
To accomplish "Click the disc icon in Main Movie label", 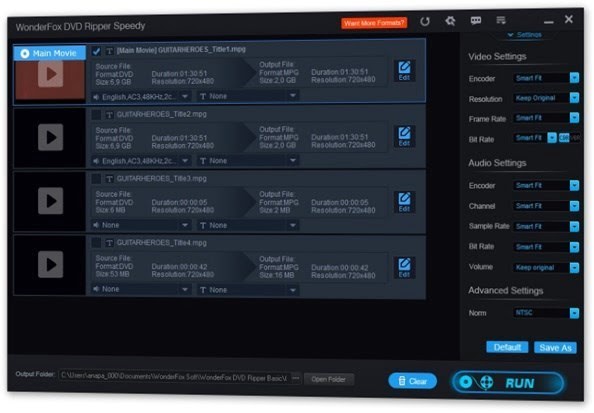I will [x=25, y=53].
